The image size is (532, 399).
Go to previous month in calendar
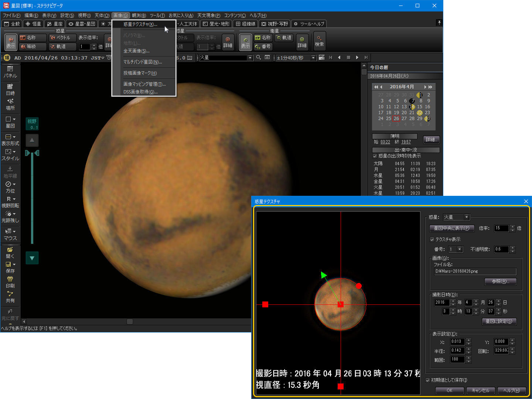click(381, 87)
